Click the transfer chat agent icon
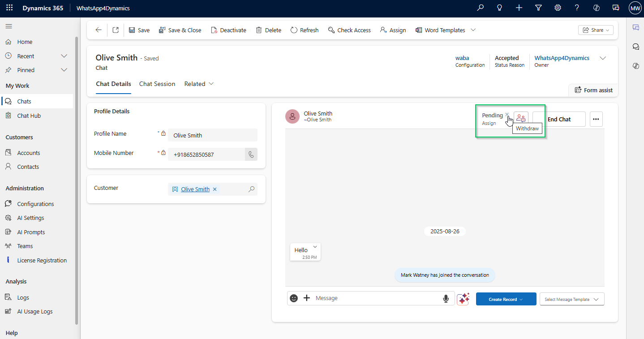644x339 pixels. click(521, 118)
